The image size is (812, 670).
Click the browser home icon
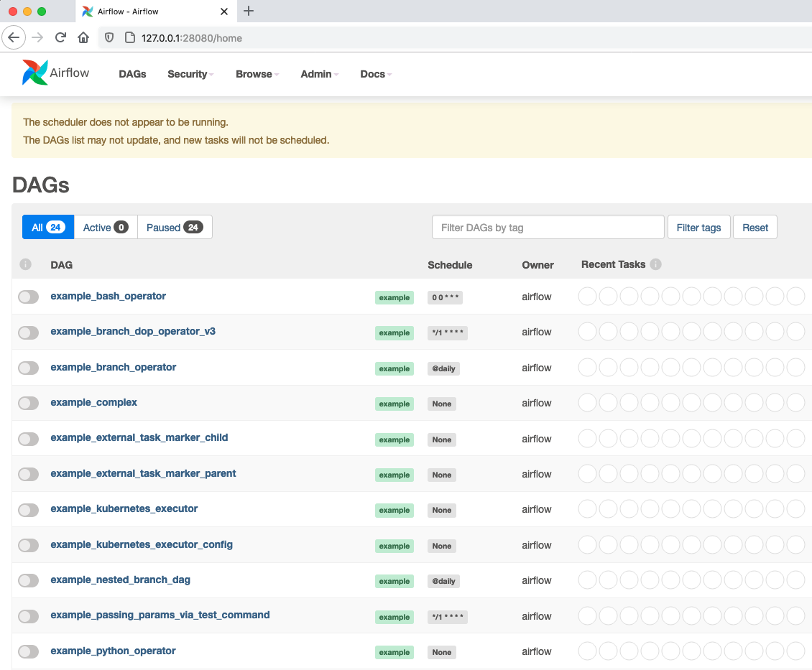(83, 37)
